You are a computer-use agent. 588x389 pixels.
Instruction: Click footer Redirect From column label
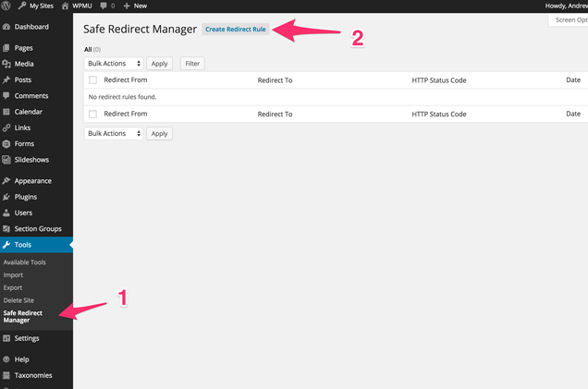126,114
